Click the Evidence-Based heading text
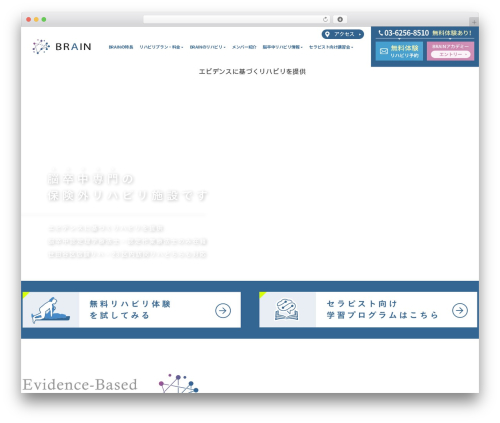Viewport: 500px width, 423px height. (80, 385)
